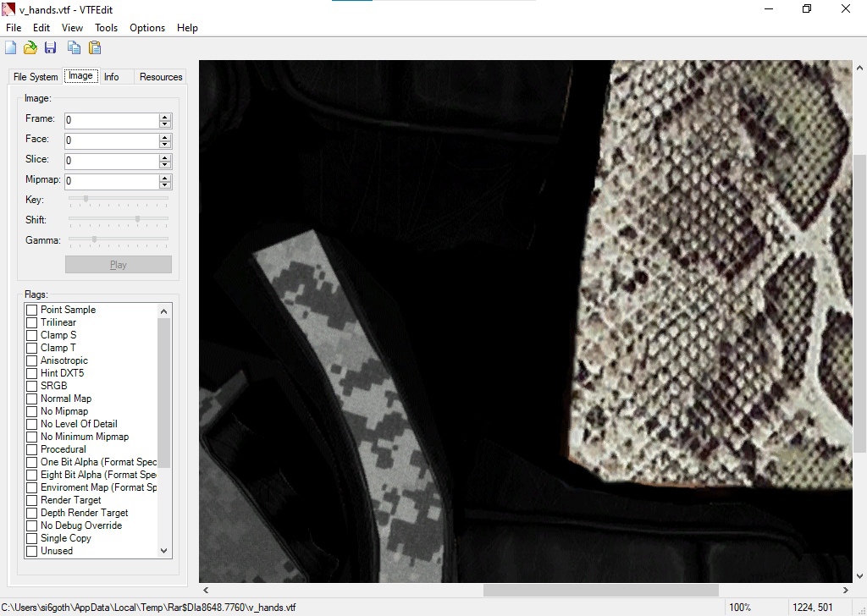
Task: Check the One Bit Alpha flag
Action: point(32,462)
